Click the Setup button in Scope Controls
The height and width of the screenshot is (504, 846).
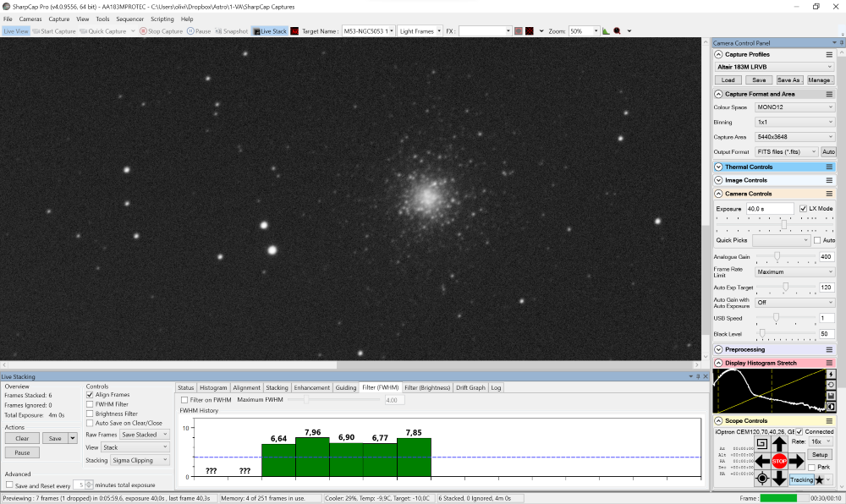pos(821,454)
